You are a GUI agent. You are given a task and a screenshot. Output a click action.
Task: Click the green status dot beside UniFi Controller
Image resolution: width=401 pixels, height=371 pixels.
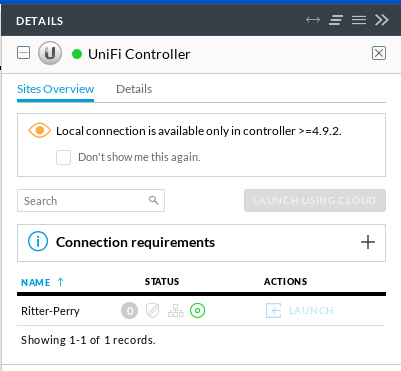coord(77,54)
